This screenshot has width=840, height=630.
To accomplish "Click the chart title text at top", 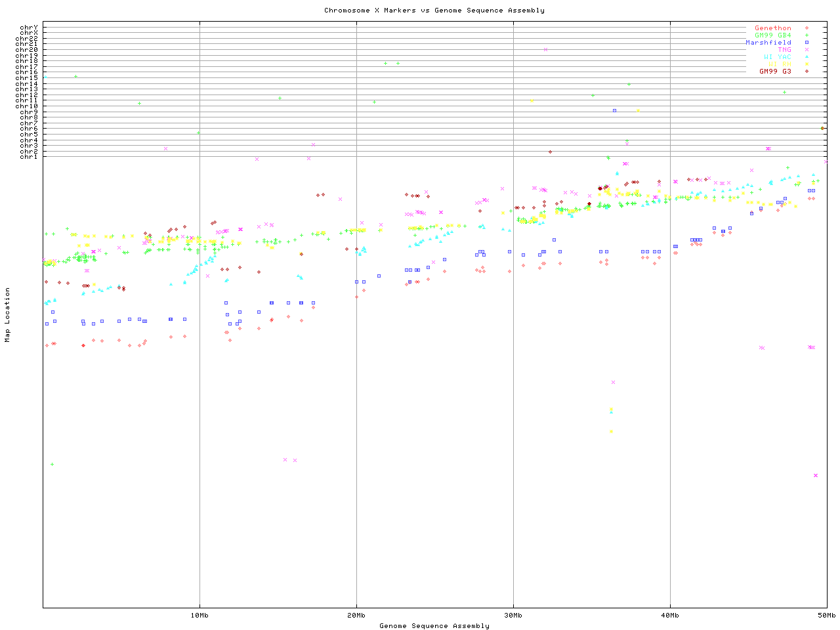I will click(x=434, y=10).
